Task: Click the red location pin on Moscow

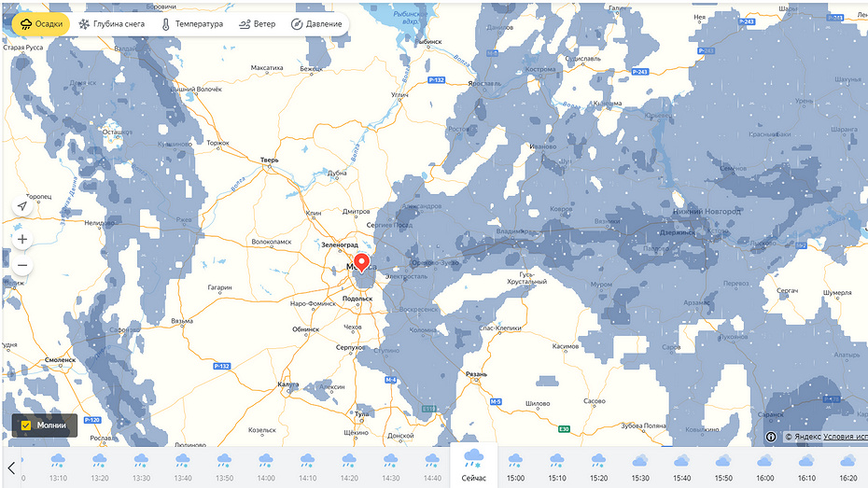Action: pos(362,262)
